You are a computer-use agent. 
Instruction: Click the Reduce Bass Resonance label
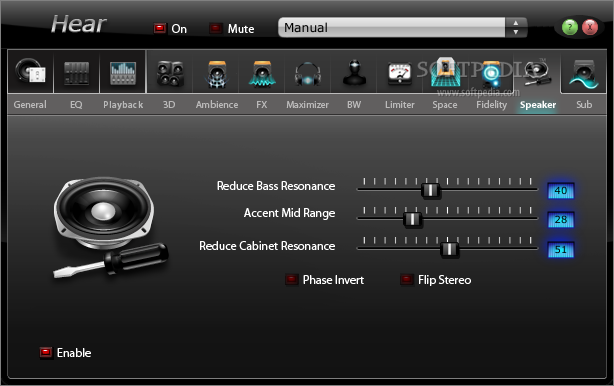click(276, 186)
